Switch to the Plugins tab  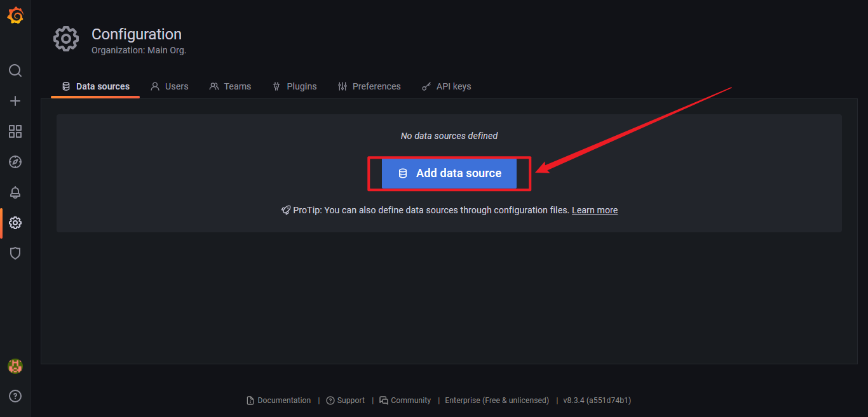point(294,86)
